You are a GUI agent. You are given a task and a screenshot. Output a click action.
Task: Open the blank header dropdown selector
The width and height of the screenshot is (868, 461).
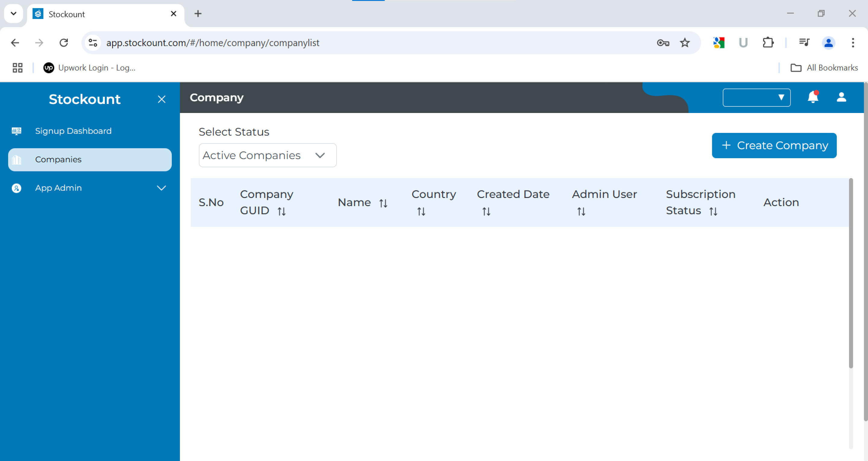756,98
